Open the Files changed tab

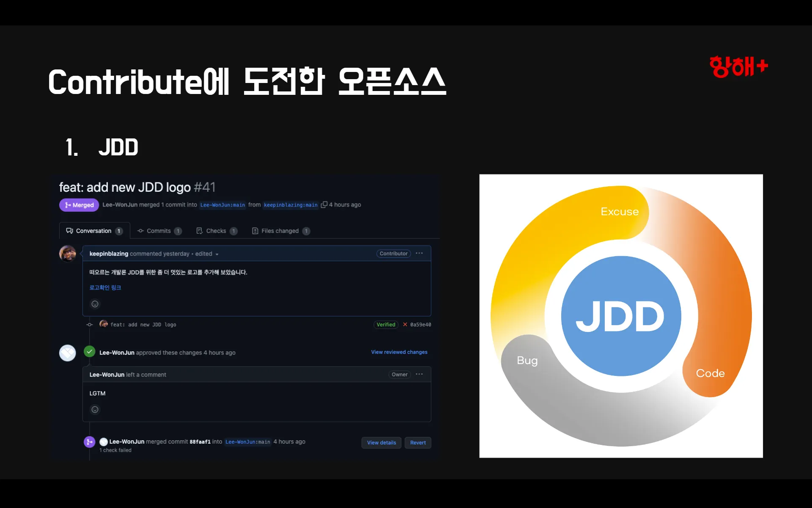(x=280, y=231)
